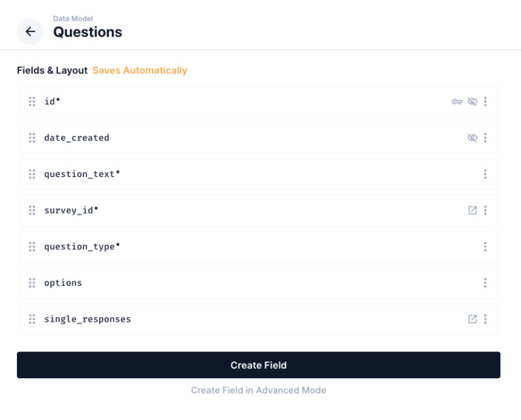Open the survey_id relation link icon
The height and width of the screenshot is (420, 521).
(x=473, y=210)
